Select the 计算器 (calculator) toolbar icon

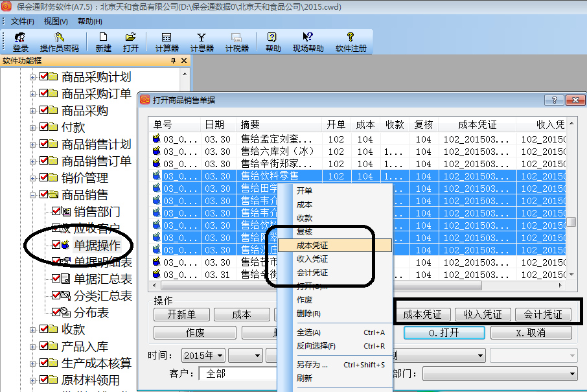167,42
